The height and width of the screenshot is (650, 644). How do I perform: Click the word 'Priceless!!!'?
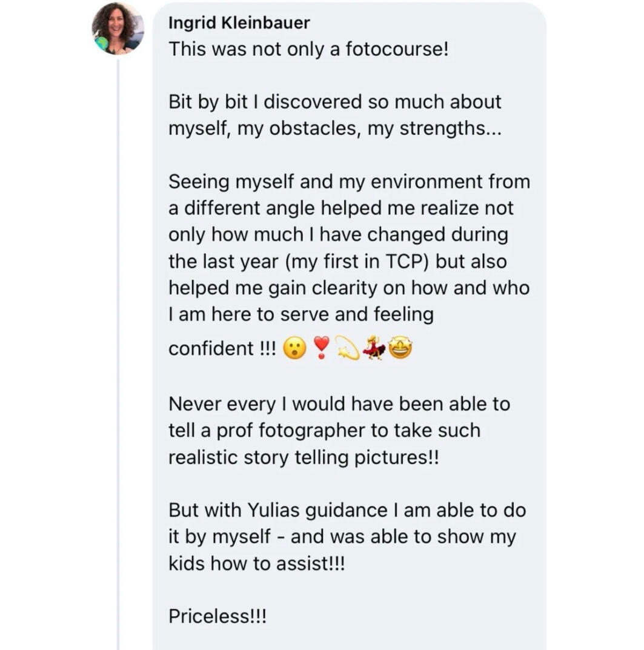pos(217,616)
